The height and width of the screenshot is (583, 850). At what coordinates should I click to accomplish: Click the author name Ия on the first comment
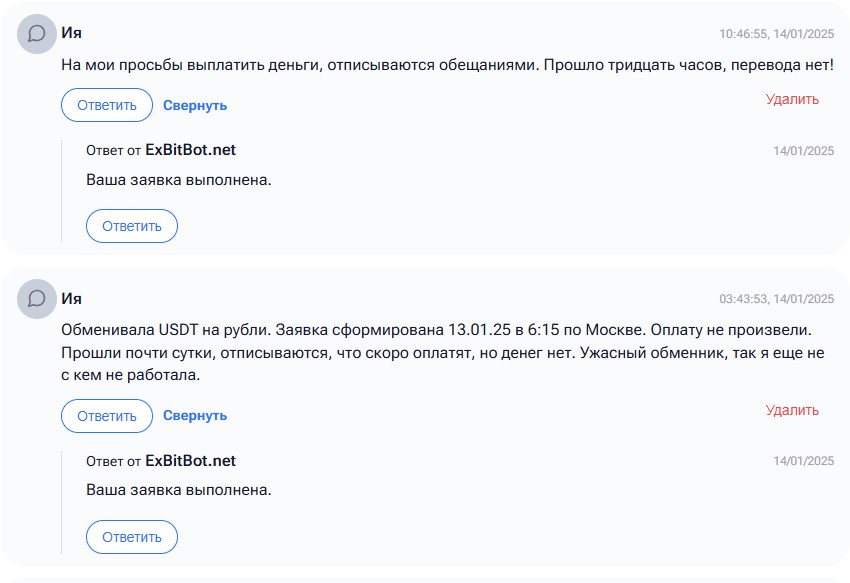72,33
